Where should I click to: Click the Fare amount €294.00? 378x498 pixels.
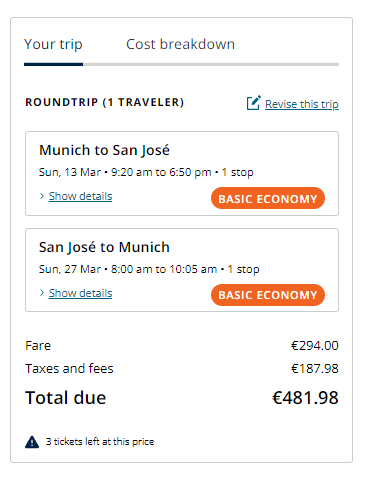pyautogui.click(x=315, y=346)
